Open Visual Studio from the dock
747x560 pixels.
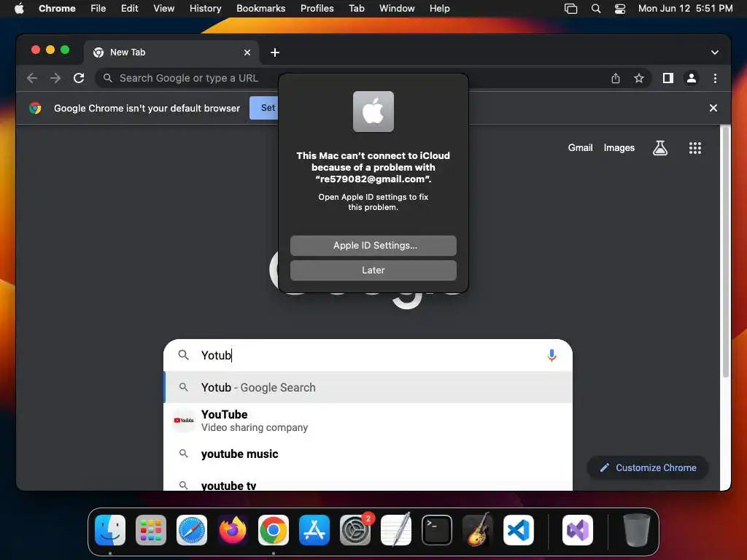coord(578,530)
